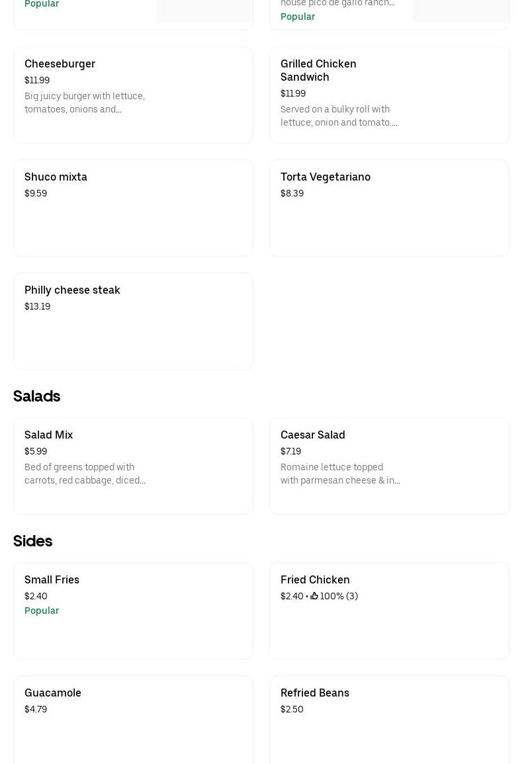Click the Caesar Salad description text
532x764 pixels.
coord(340,474)
